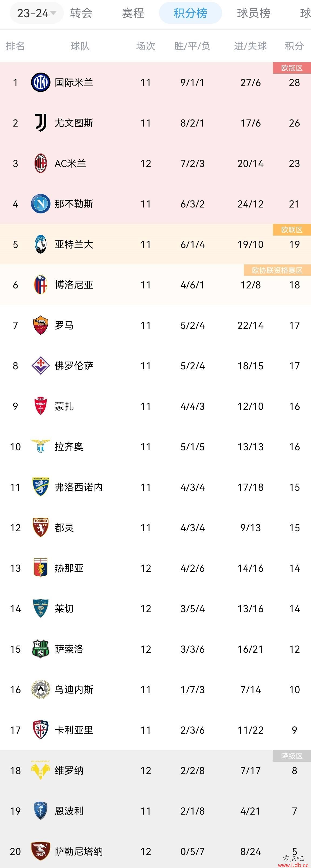Click the 降级区 zone label
Viewport: 311px width, 868px height.
coord(292,756)
